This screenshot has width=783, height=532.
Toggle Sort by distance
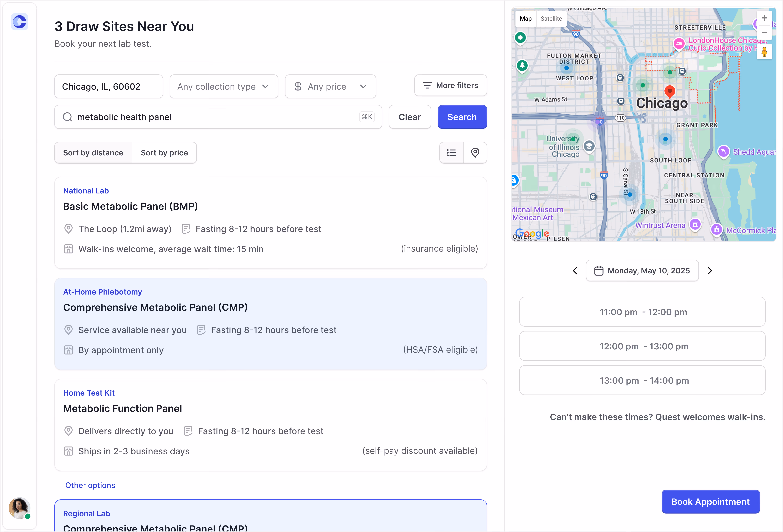[93, 153]
